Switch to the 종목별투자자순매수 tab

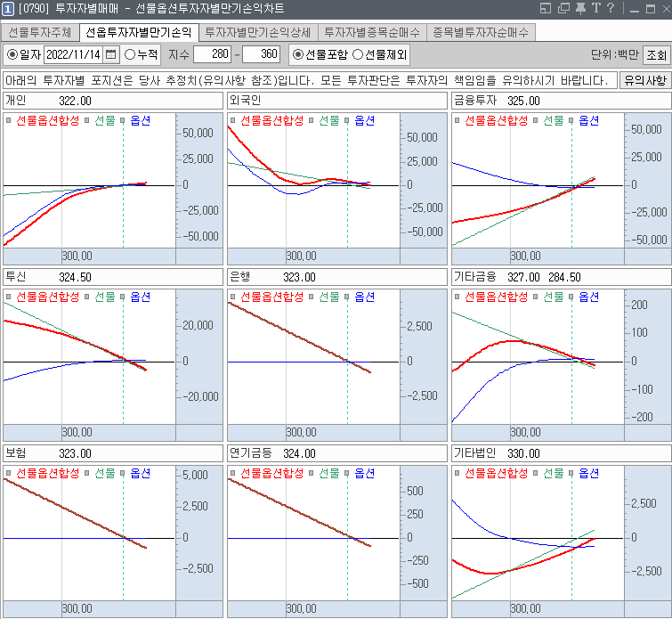coord(481,32)
